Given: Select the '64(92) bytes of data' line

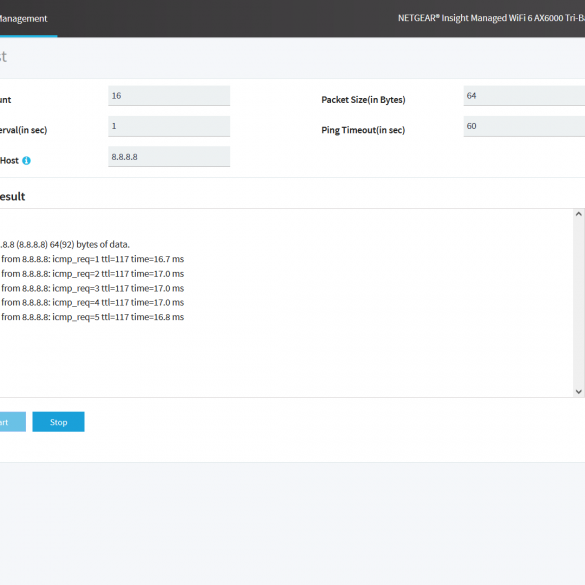Looking at the screenshot, I should click(x=65, y=245).
